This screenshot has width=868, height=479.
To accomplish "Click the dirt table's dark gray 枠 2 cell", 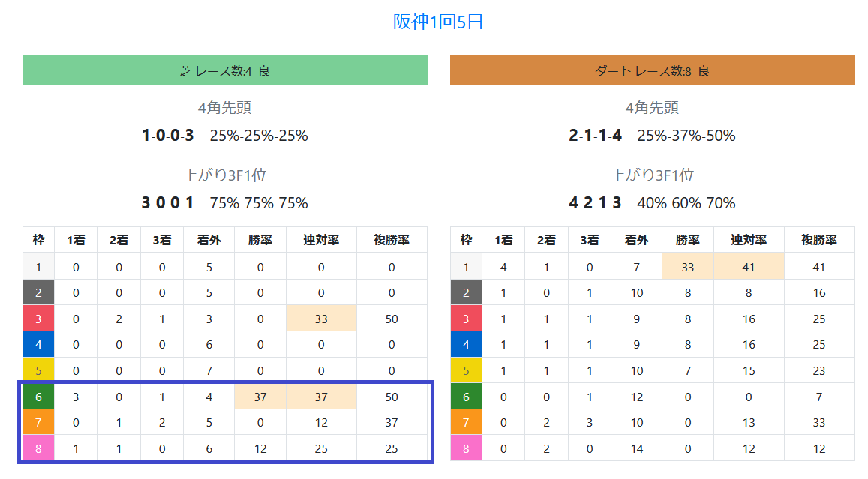I will point(466,292).
